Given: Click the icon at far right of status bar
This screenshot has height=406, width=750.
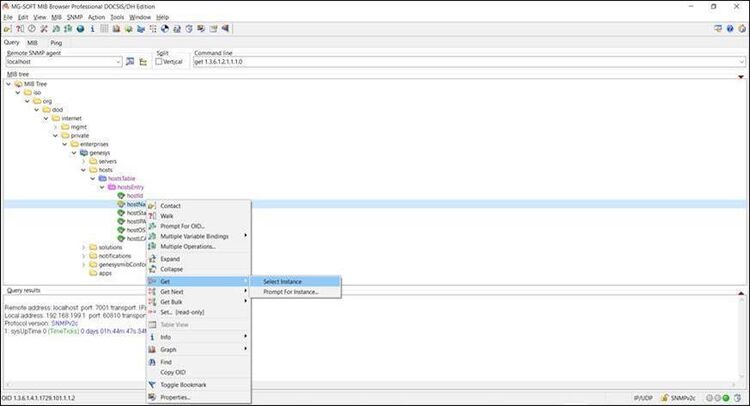Looking at the screenshot, I should (x=738, y=398).
